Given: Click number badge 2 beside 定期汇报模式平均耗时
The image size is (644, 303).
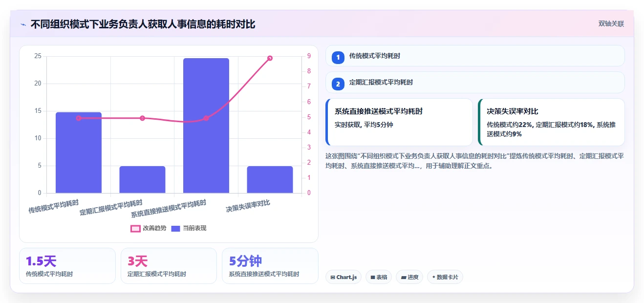Looking at the screenshot, I should point(338,84).
